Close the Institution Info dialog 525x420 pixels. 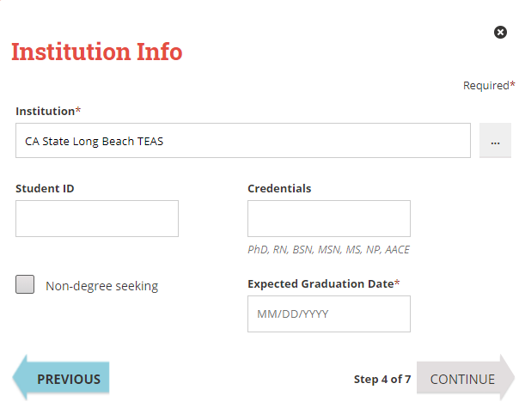pyautogui.click(x=500, y=32)
